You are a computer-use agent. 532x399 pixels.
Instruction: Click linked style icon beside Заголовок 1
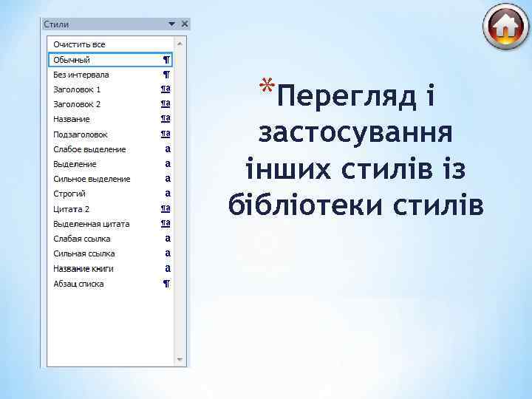click(x=166, y=89)
